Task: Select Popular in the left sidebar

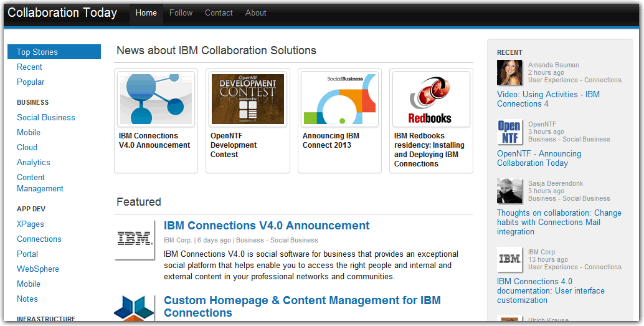Action: pos(31,82)
